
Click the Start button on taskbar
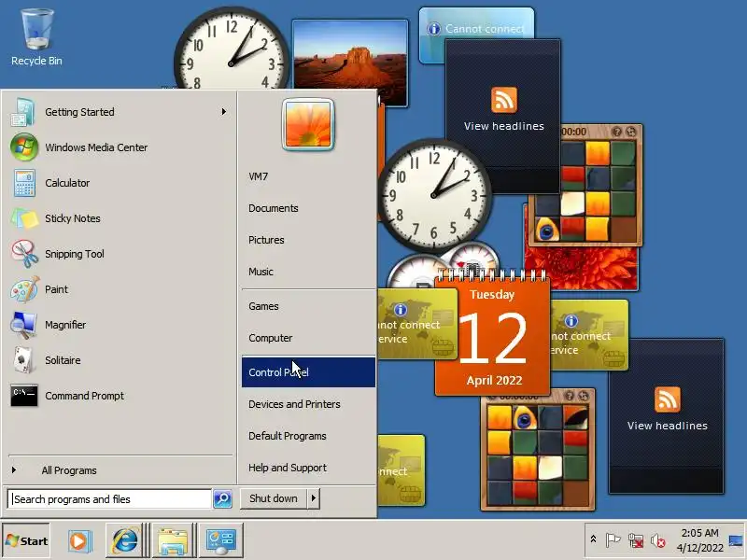click(x=26, y=541)
